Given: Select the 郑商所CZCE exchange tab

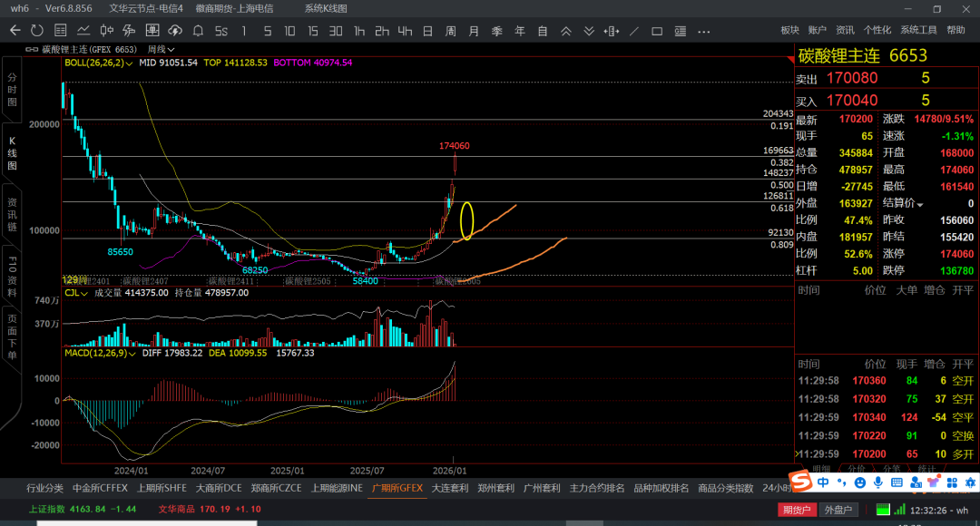Looking at the screenshot, I should (x=276, y=488).
